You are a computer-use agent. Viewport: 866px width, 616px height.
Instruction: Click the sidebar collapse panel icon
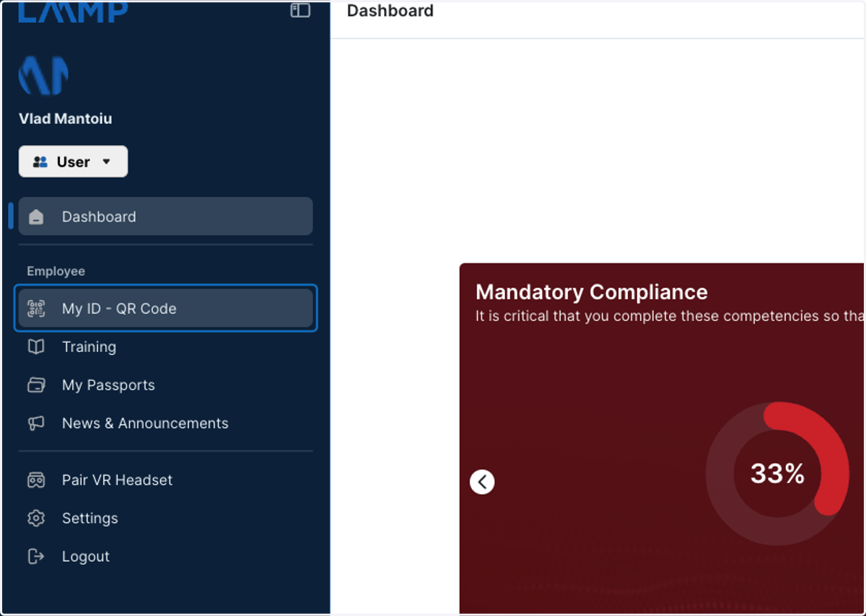(300, 10)
